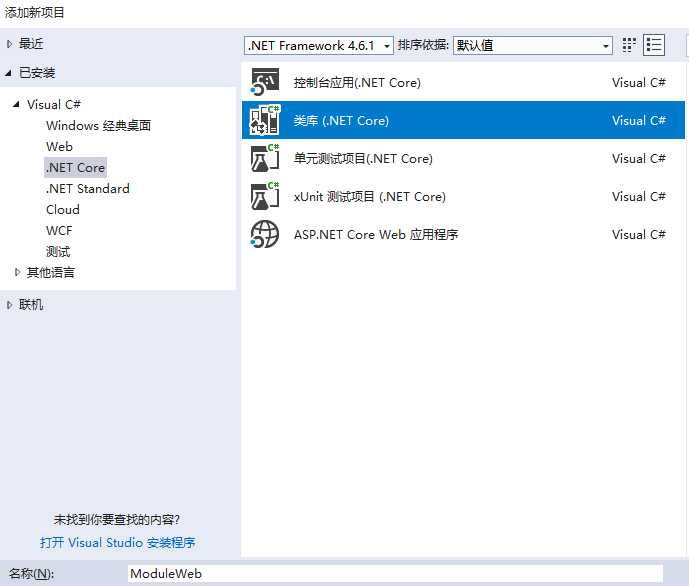
Task: Select the Cloud category
Action: 63,210
